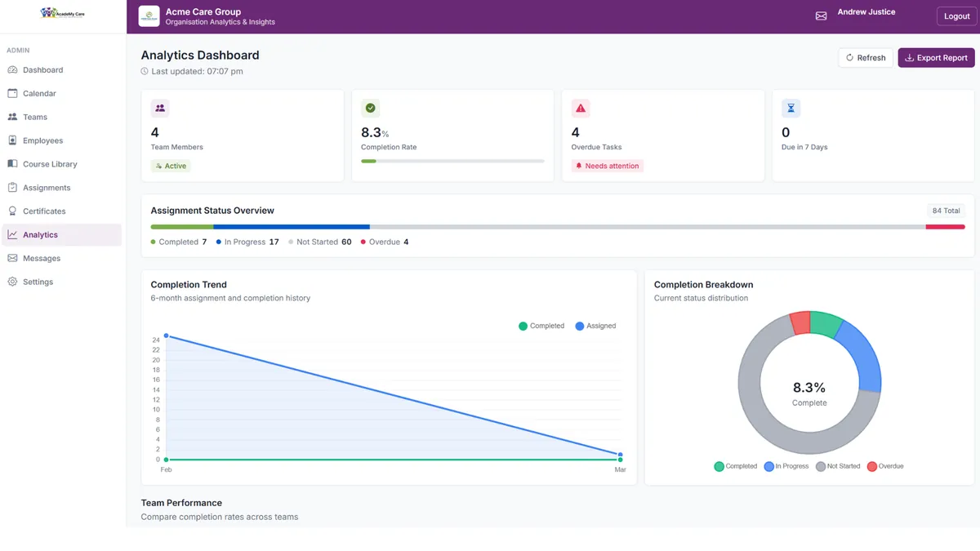Click the Dashboard gauge icon
Screen dimensions: 980x551
[x=12, y=70]
